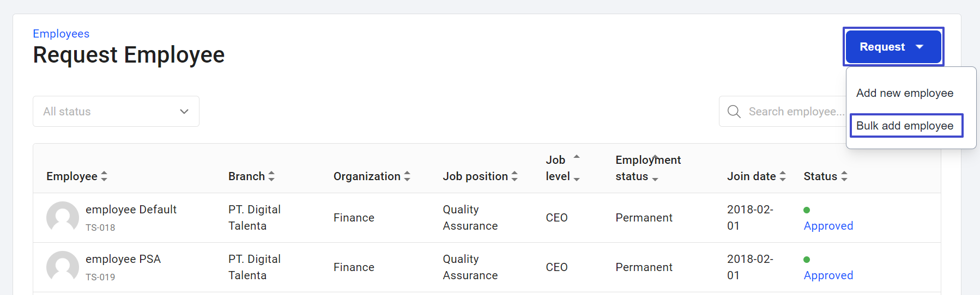Image resolution: width=980 pixels, height=295 pixels.
Task: Sort by Organization column arrows
Action: pos(407,176)
